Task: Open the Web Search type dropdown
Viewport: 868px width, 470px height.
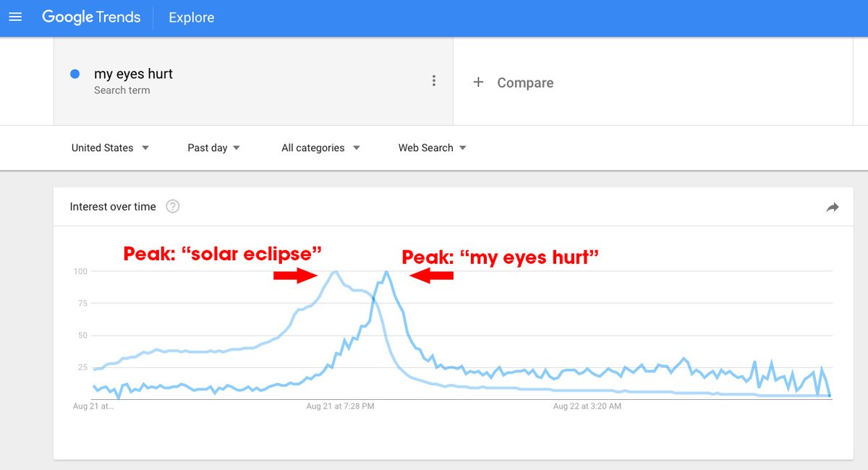Action: point(432,148)
